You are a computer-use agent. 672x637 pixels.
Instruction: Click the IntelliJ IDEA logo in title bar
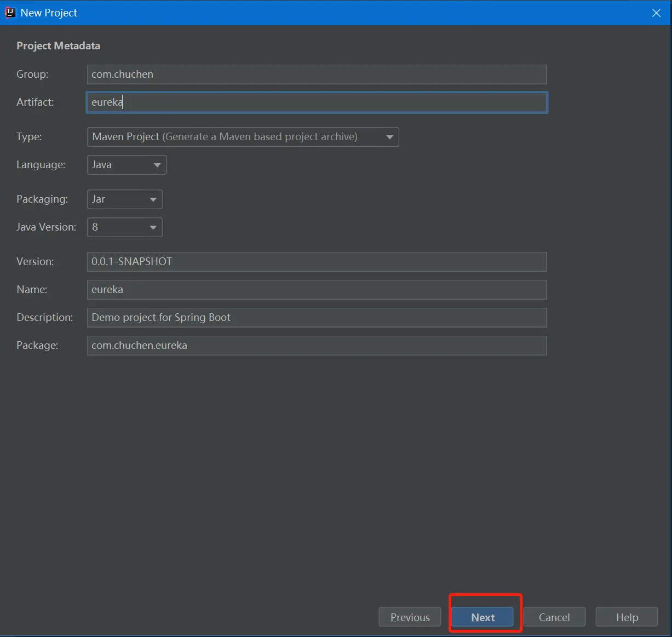point(9,12)
